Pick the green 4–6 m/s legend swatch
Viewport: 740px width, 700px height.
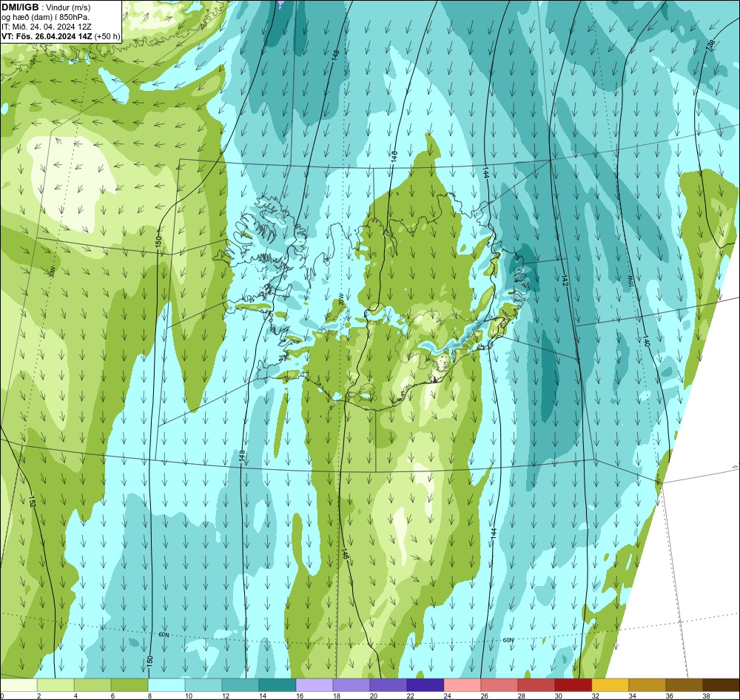click(x=92, y=685)
